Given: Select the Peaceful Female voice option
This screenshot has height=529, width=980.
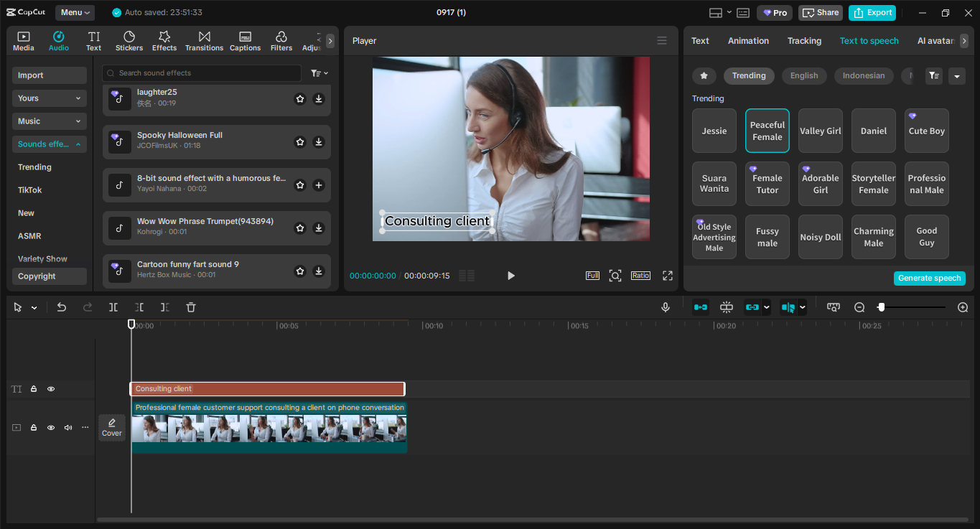Looking at the screenshot, I should [767, 131].
